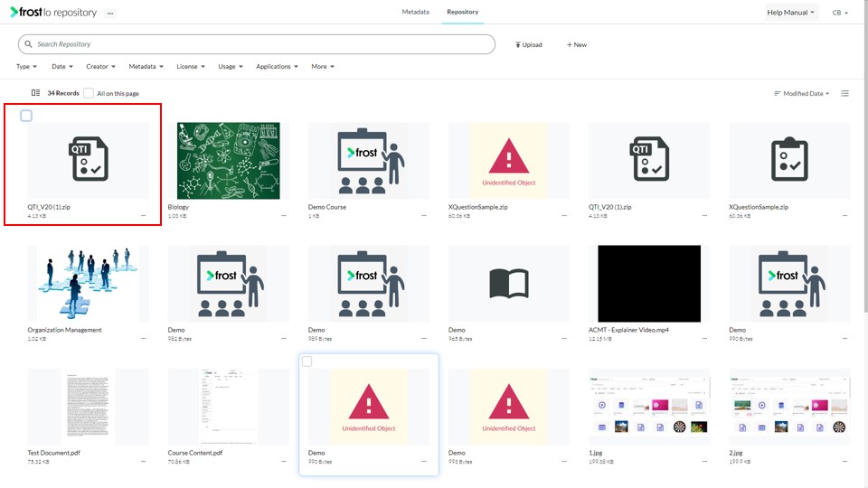Image resolution: width=868 pixels, height=488 pixels.
Task: Click the 'Biology' item title
Action: point(178,207)
